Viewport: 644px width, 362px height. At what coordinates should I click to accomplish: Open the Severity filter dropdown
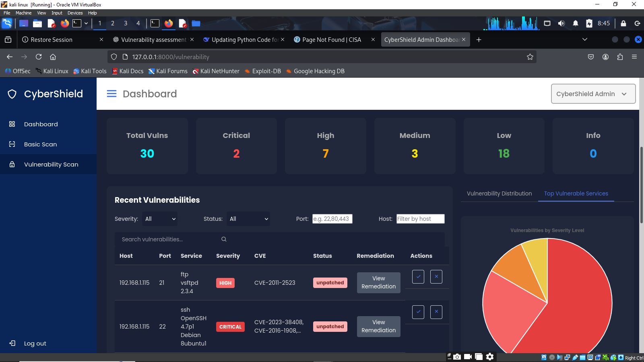(160, 219)
